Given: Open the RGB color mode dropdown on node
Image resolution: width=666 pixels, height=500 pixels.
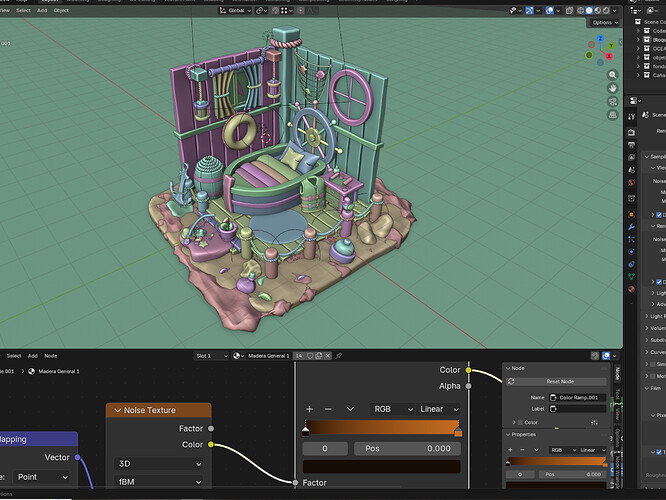Looking at the screenshot, I should click(392, 409).
